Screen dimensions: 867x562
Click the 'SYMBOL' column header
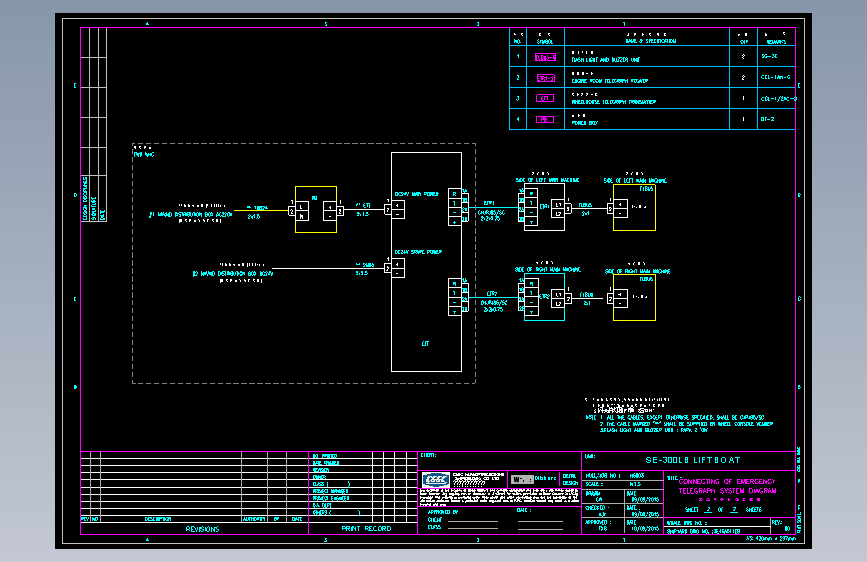(545, 41)
